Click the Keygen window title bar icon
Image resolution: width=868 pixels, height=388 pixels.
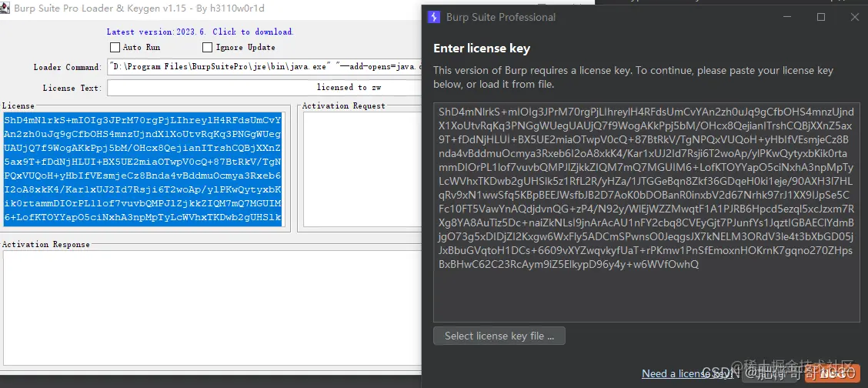coord(5,9)
